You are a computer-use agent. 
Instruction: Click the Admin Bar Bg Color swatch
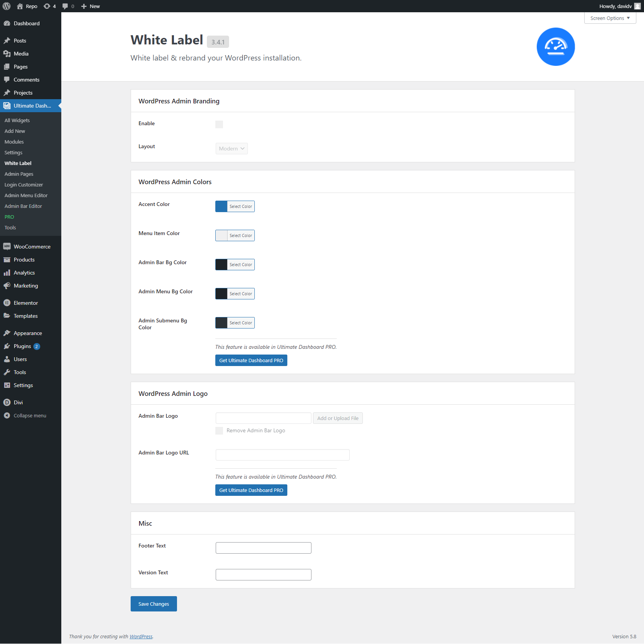click(x=221, y=265)
